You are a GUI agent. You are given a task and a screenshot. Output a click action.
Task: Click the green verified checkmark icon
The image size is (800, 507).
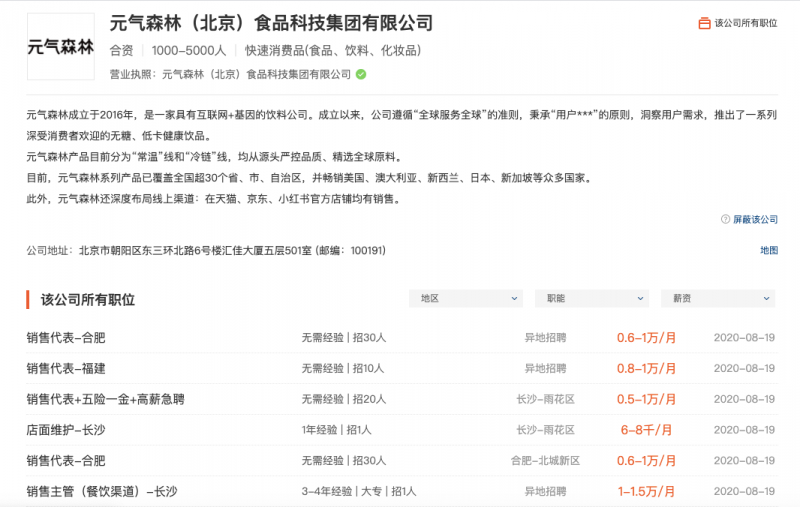tap(361, 74)
